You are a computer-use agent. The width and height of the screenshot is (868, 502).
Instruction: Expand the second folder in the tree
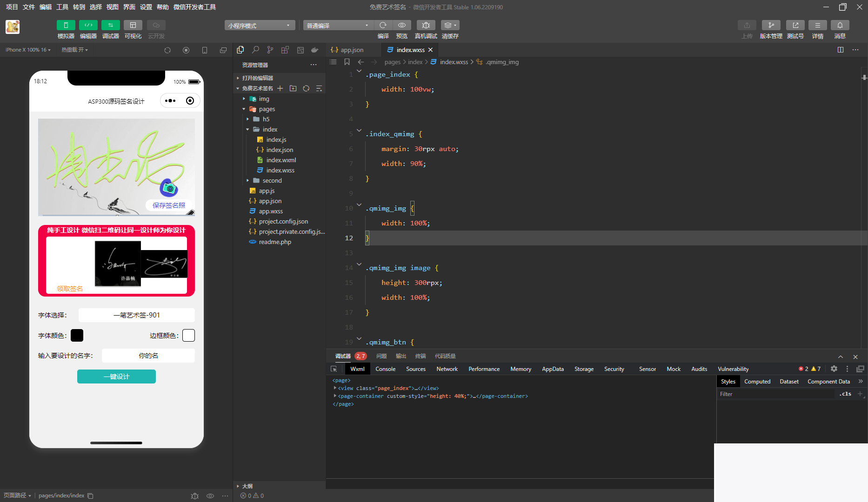pos(272,180)
